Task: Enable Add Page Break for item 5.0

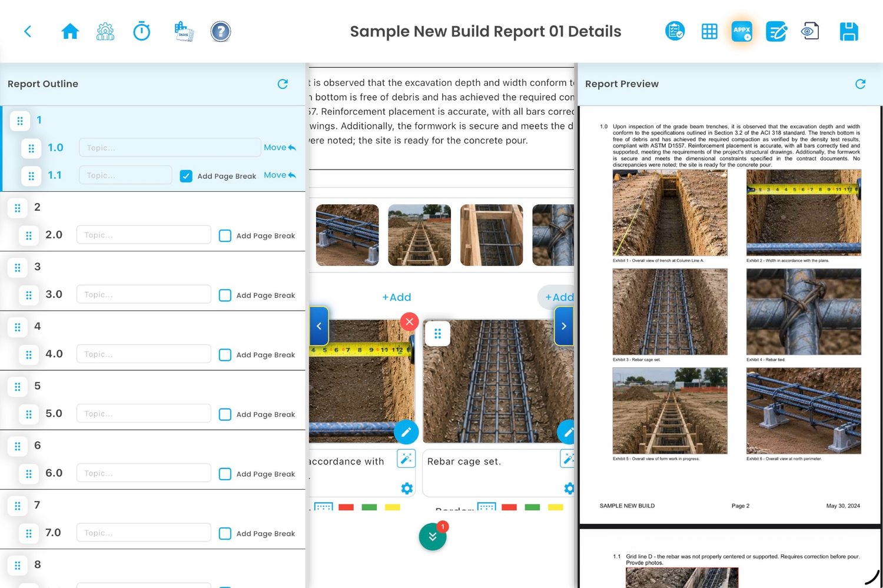Action: coord(225,414)
